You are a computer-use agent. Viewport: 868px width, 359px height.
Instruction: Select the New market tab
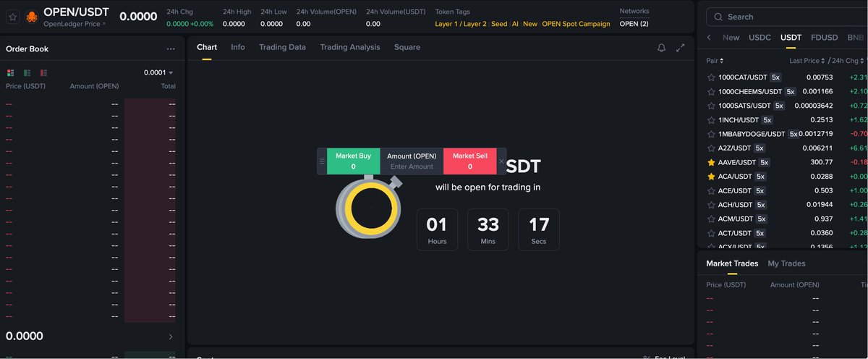click(x=731, y=37)
